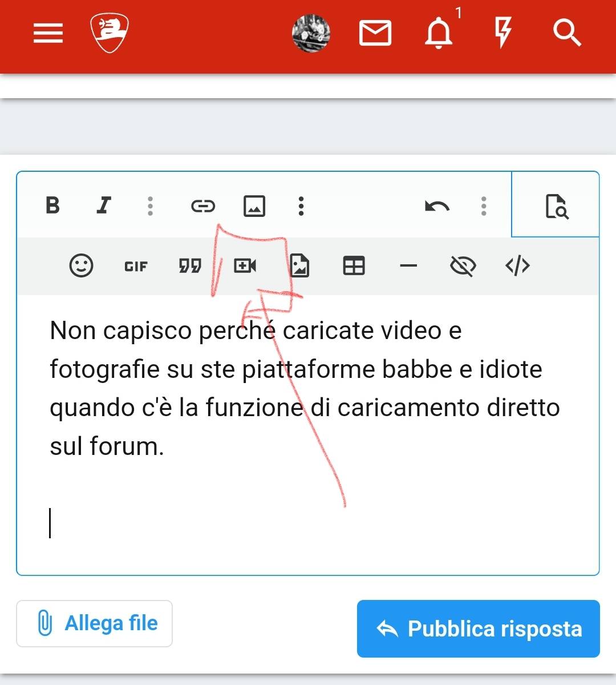Toggle italic text formatting
The image size is (616, 685).
tap(103, 205)
